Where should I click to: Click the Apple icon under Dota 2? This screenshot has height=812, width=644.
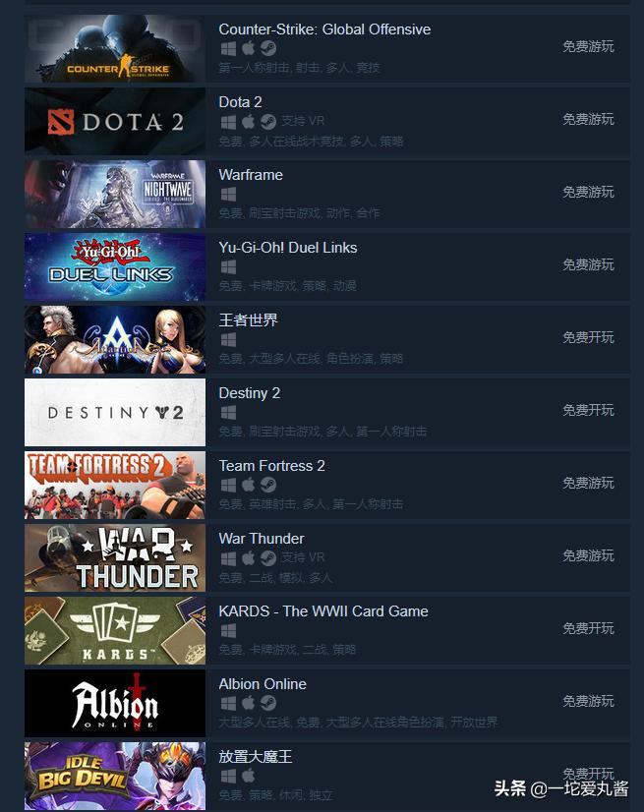click(x=248, y=122)
